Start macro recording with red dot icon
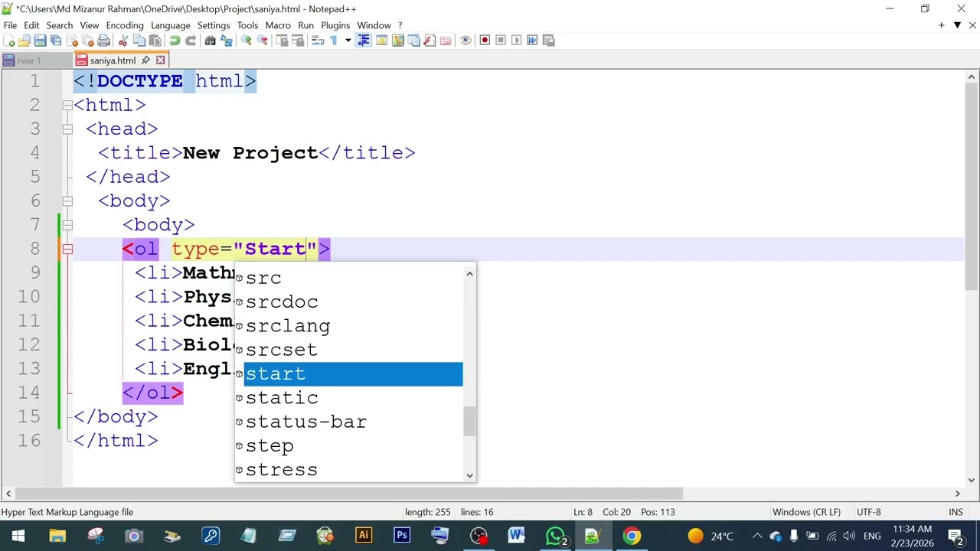Viewport: 980px width, 551px height. [x=485, y=41]
